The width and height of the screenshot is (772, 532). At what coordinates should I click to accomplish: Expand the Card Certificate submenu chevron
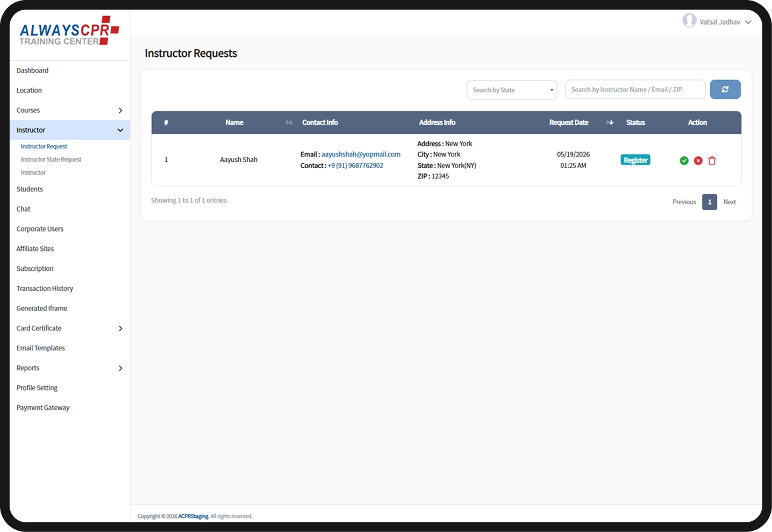120,328
